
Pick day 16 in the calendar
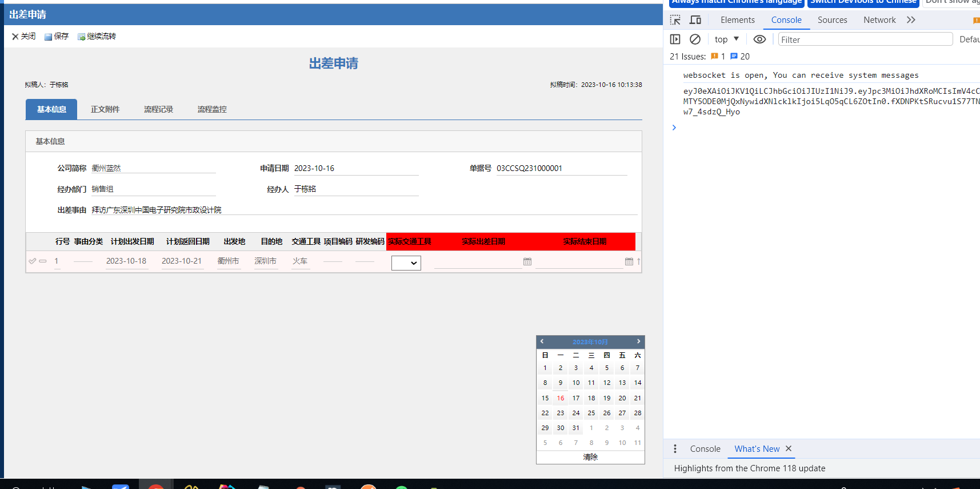point(561,398)
